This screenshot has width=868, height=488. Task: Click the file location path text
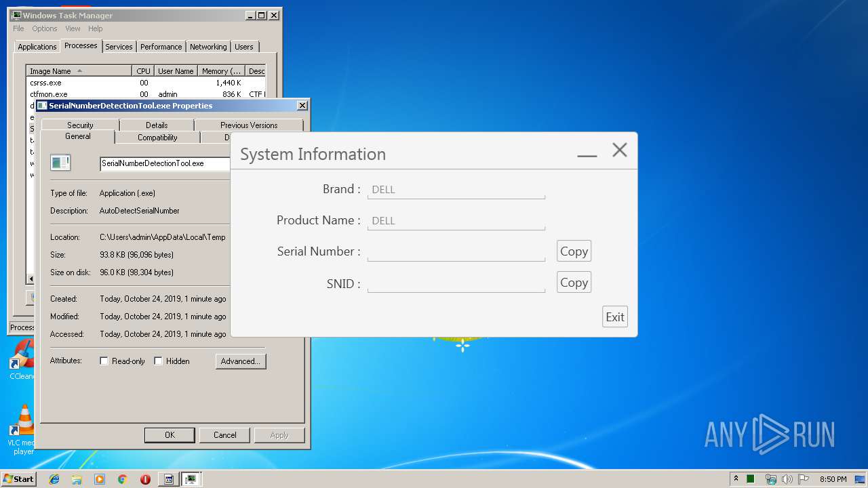click(163, 237)
